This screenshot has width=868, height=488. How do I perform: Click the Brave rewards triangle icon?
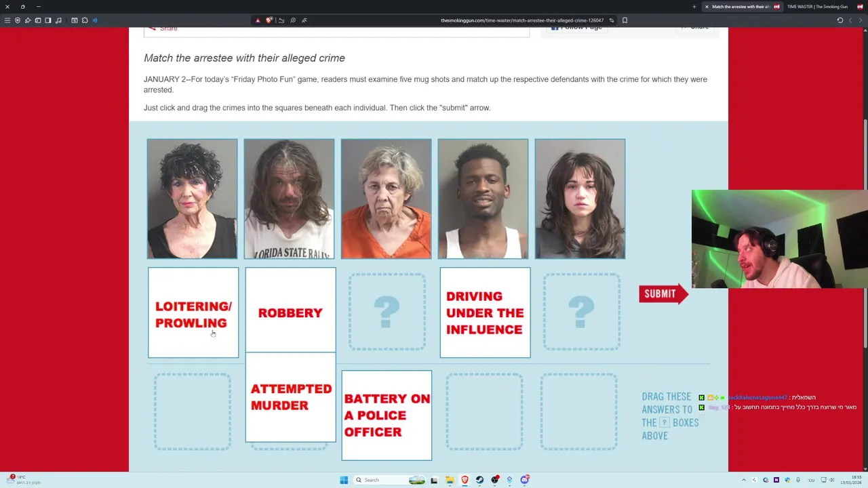click(258, 20)
